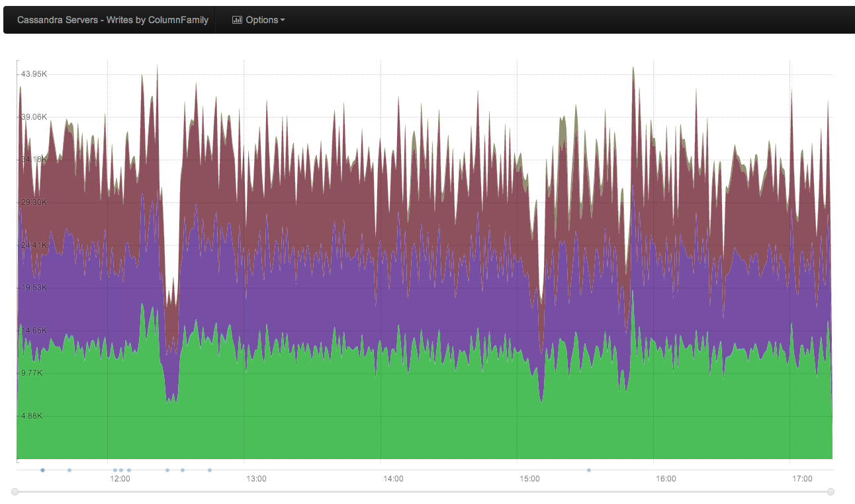Click the 12:00 time axis label

(120, 478)
